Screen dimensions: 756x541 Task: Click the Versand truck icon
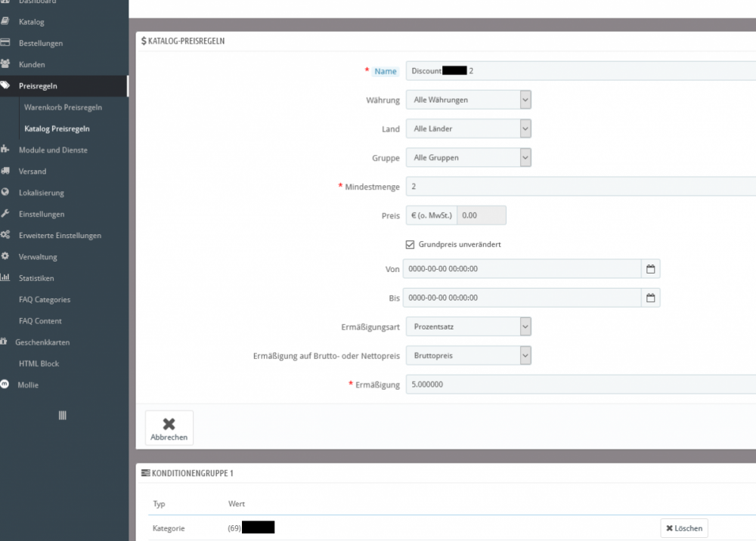[x=5, y=171]
